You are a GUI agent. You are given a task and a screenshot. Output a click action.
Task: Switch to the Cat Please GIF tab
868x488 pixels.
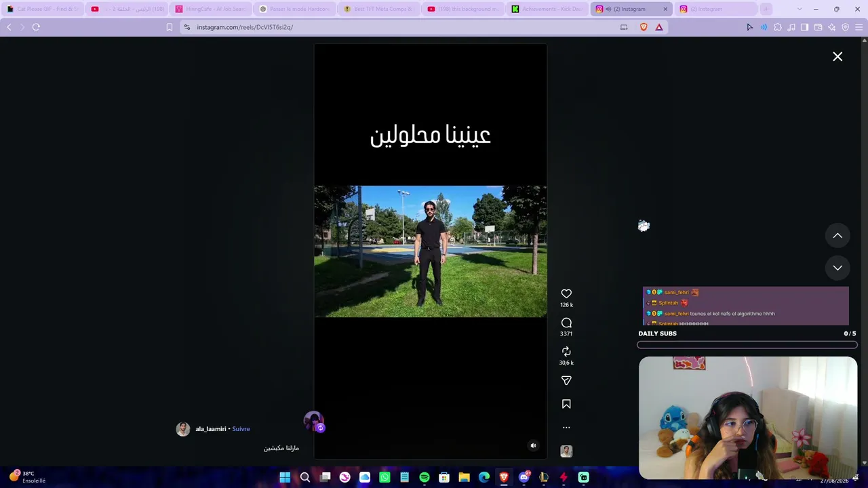[42, 9]
